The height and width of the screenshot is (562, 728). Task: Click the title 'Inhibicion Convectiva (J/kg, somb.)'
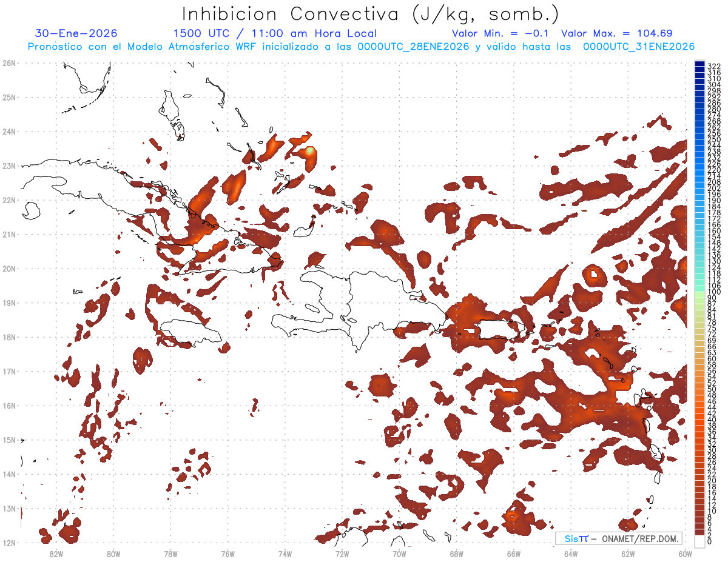pos(370,14)
